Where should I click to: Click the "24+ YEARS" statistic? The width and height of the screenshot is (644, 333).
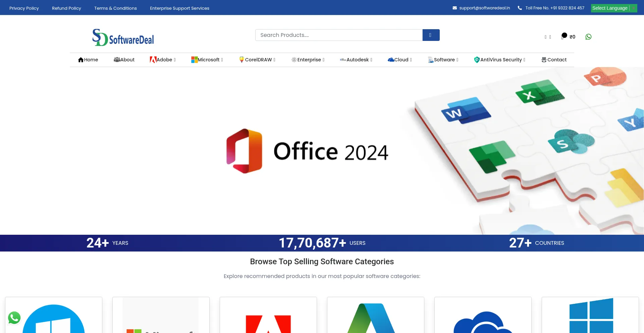coord(107,243)
